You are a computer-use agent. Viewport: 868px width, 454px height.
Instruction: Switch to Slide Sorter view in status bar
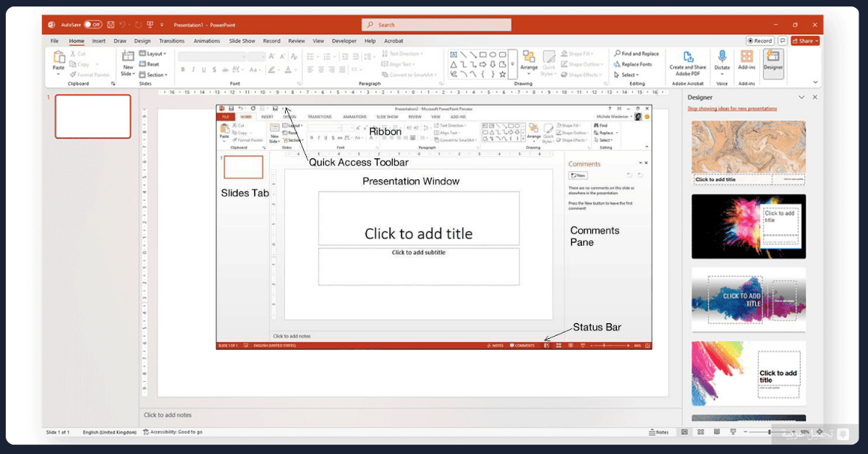pos(700,432)
